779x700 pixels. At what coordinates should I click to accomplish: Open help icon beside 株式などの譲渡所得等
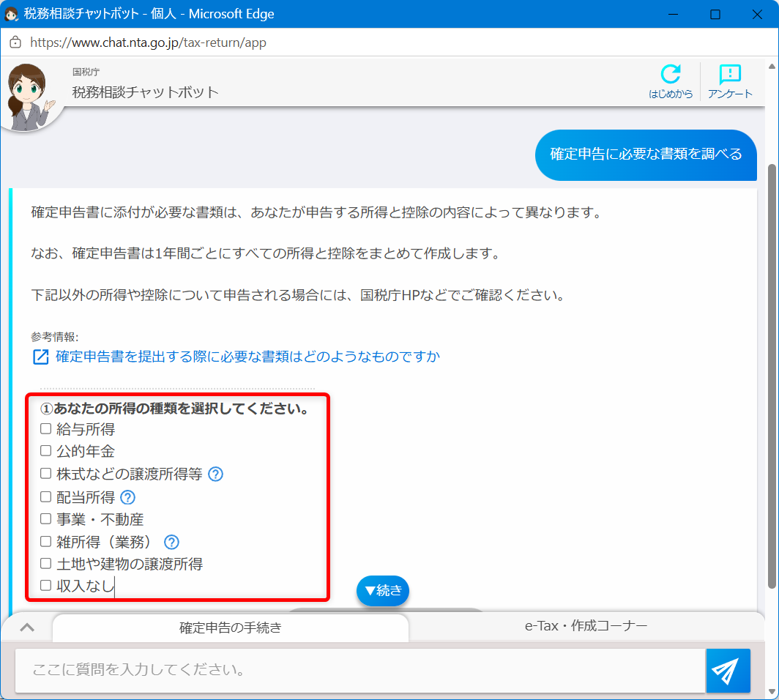pos(215,474)
